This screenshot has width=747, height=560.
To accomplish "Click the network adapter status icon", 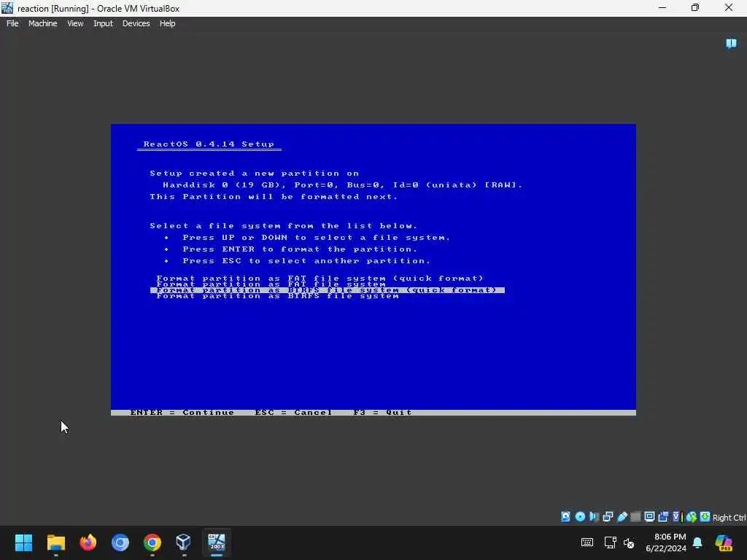I will [608, 517].
